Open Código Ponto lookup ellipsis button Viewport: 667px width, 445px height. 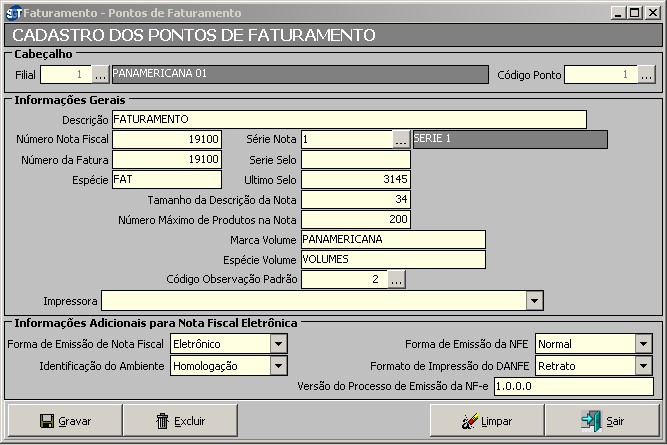pyautogui.click(x=646, y=75)
